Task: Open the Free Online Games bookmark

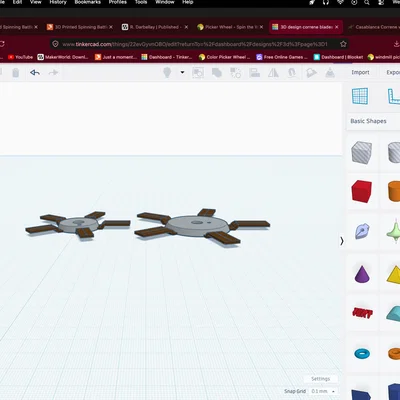Action: click(x=282, y=57)
